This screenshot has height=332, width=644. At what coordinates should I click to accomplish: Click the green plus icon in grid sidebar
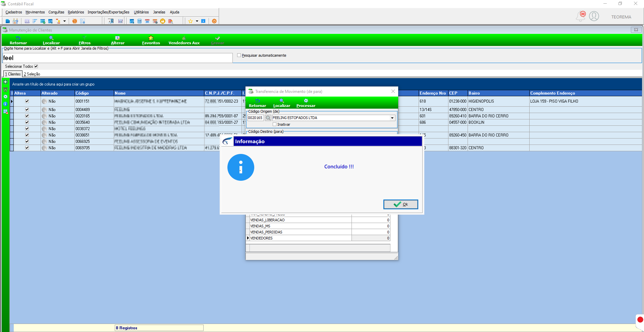coord(5,82)
